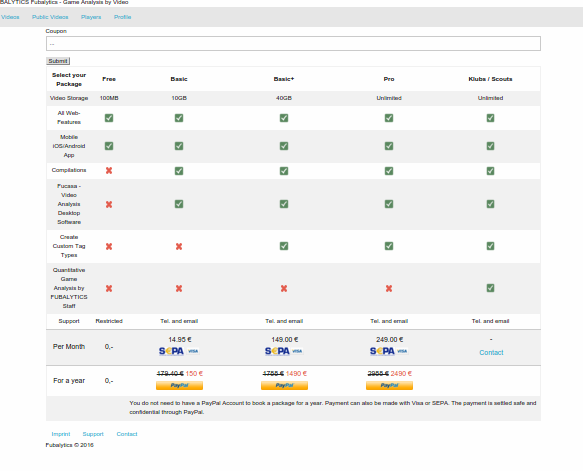This screenshot has width=583, height=471.
Task: Open the Support footer link
Action: [93, 434]
